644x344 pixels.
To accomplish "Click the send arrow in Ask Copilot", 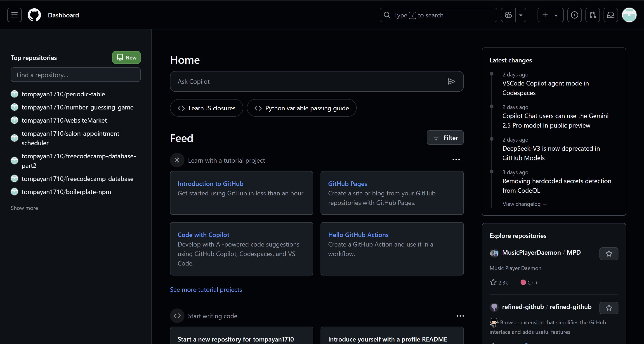I will [x=451, y=81].
